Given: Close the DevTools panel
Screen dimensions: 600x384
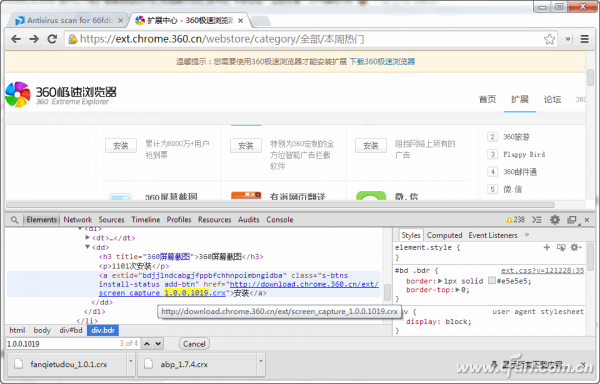Looking at the screenshot, I should (587, 220).
